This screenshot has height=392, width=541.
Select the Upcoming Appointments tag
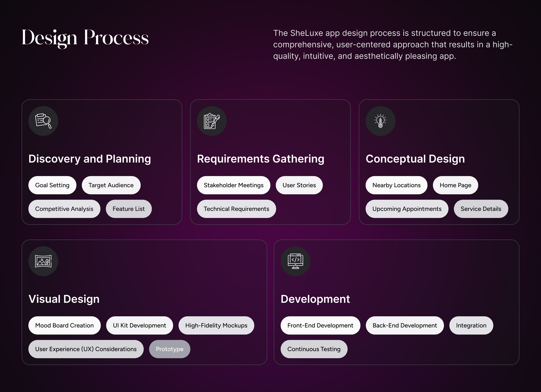click(x=407, y=209)
